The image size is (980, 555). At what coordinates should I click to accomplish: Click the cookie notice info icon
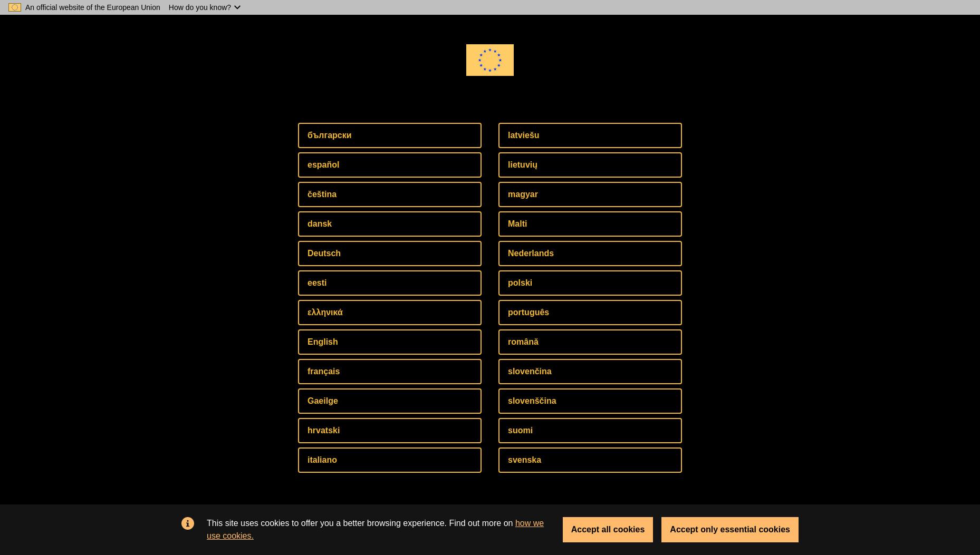coord(188,523)
